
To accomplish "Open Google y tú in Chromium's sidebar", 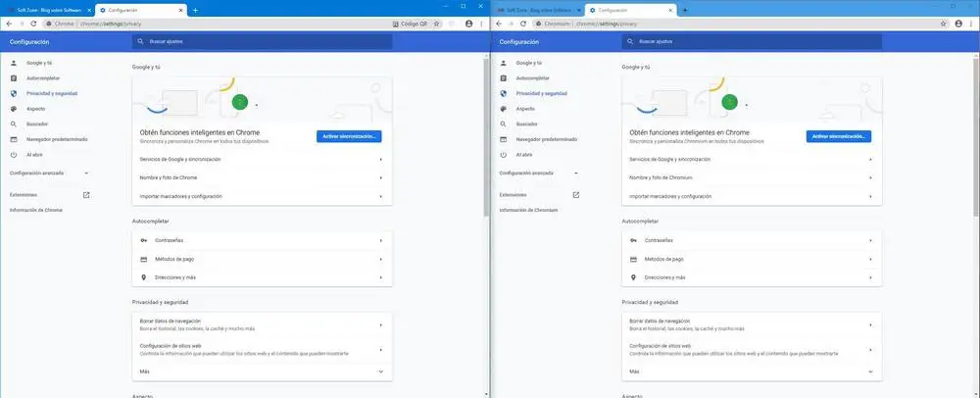I will 529,63.
